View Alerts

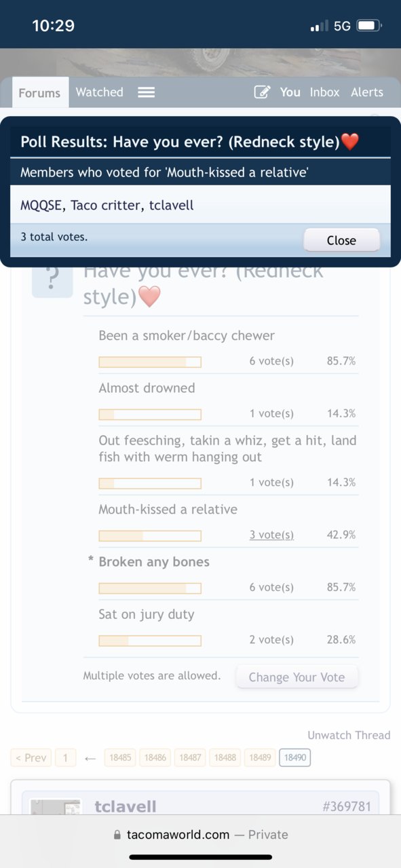367,92
